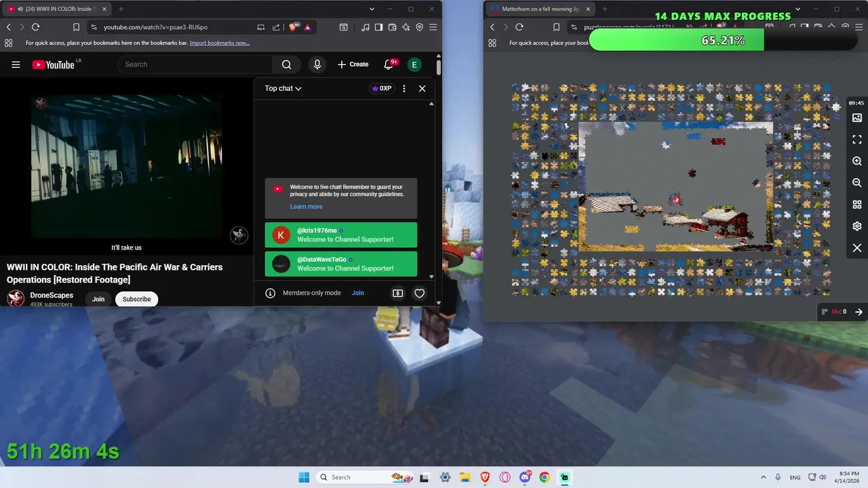Click Join link beside Members-only mode
868x488 pixels.
coord(357,293)
